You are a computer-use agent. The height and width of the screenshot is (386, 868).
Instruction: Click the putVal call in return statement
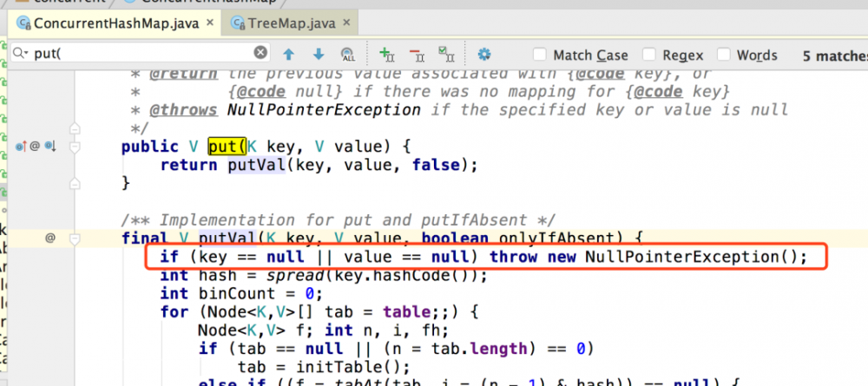[256, 165]
